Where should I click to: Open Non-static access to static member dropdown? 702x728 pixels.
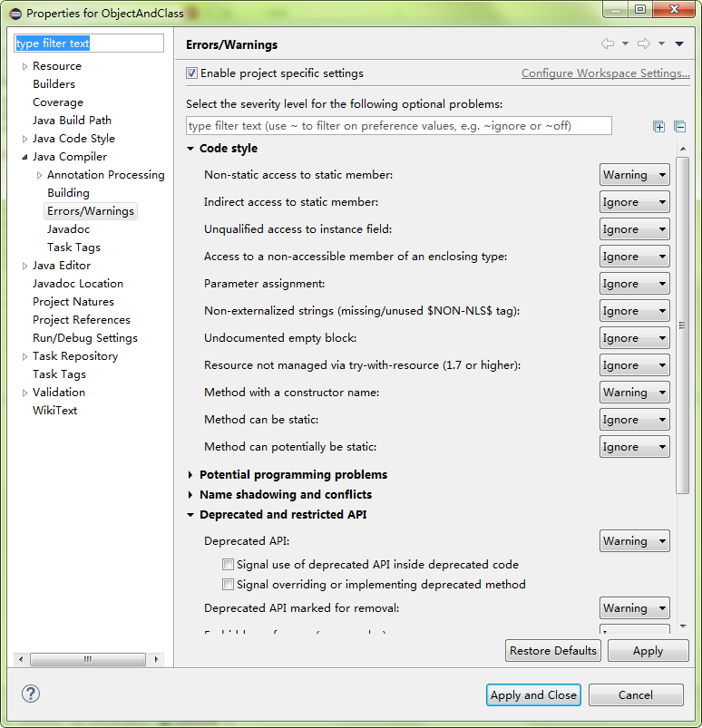(634, 175)
